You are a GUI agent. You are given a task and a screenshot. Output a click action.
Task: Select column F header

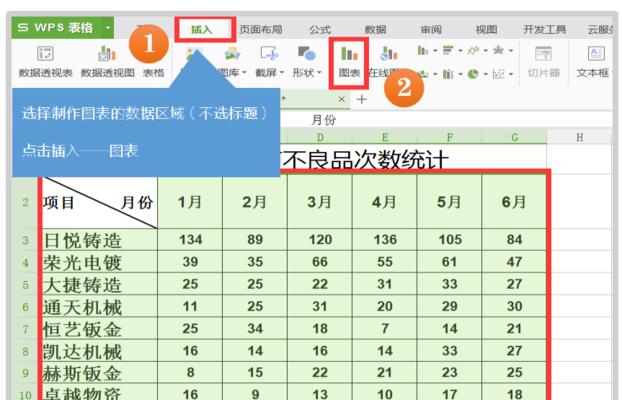(449, 137)
